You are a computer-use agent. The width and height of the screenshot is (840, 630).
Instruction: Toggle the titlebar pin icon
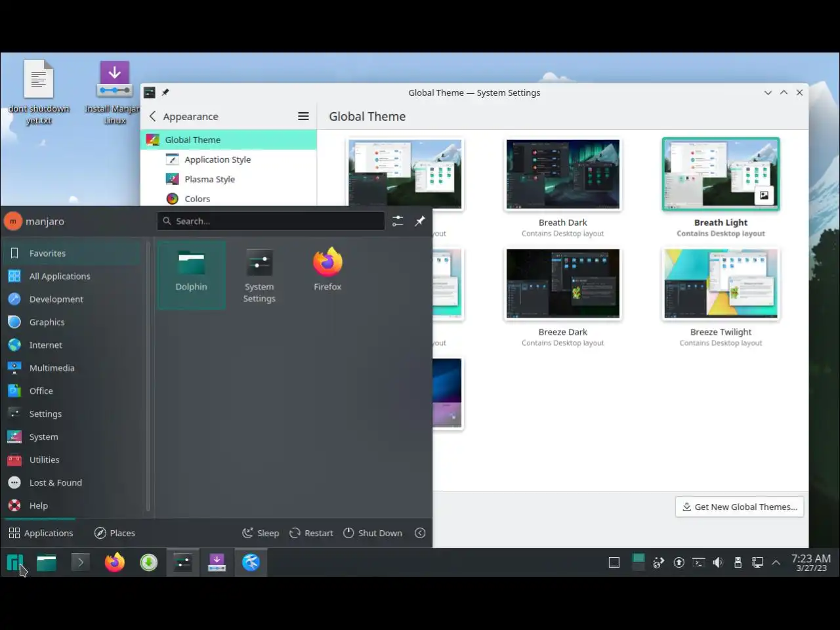(x=165, y=93)
